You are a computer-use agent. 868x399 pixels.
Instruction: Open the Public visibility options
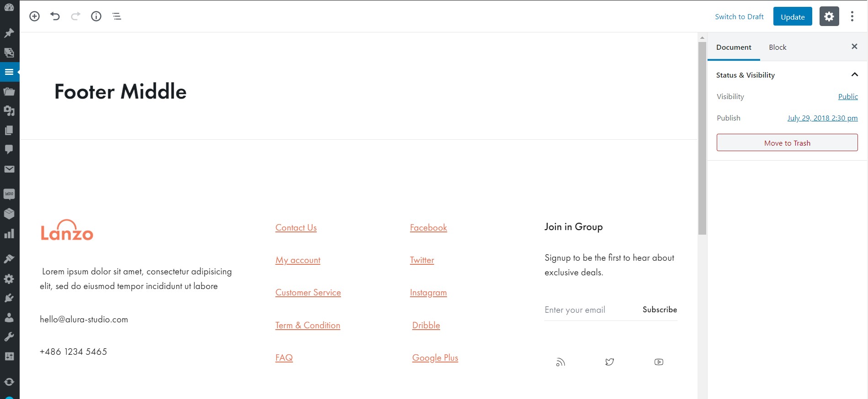[848, 96]
